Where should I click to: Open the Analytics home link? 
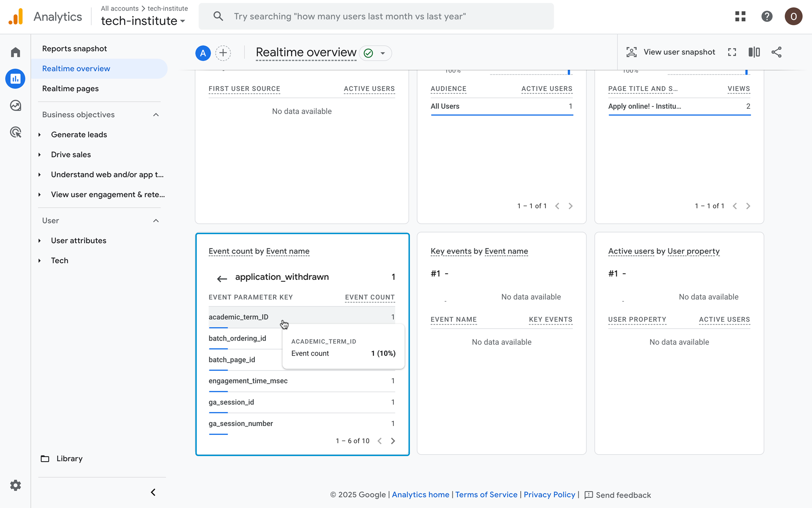pos(420,495)
